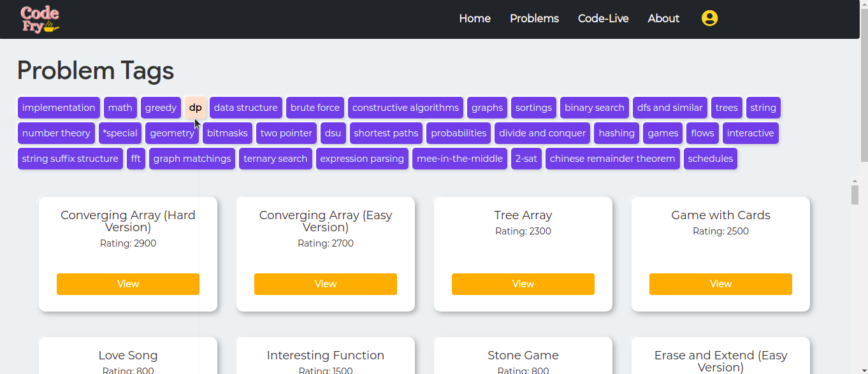
Task: Open the About nav item
Action: (x=663, y=18)
